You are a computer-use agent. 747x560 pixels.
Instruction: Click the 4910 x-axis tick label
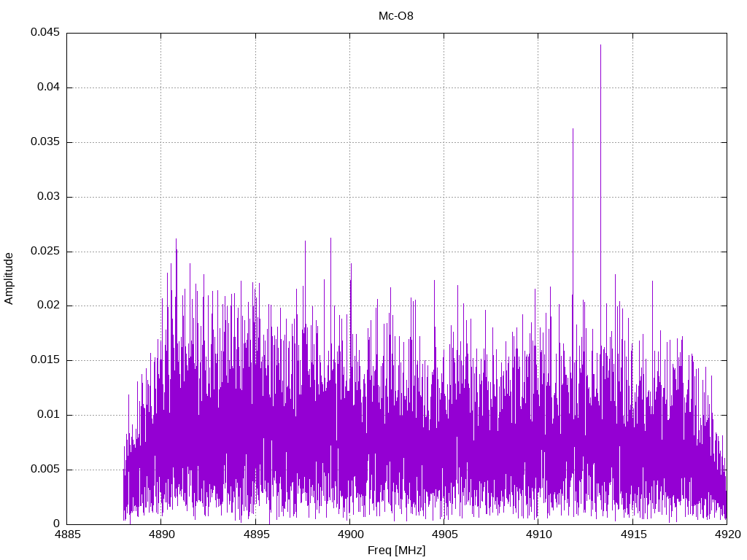538,534
